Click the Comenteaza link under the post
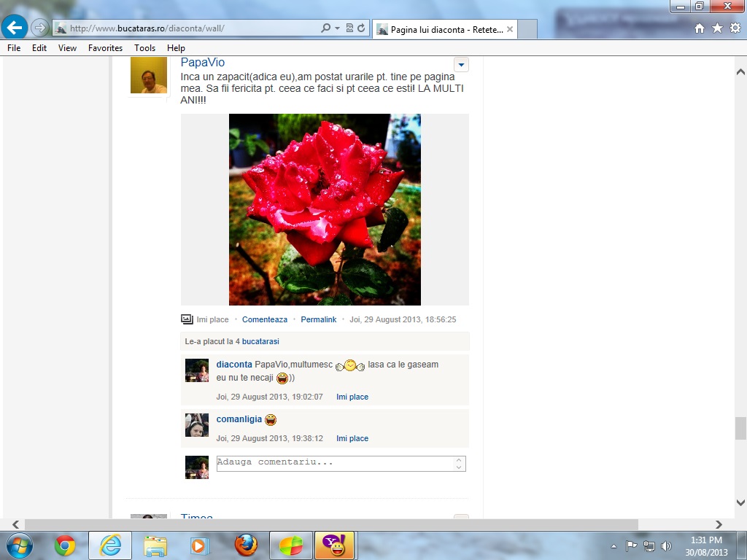Screen dimensions: 747x560 (265, 319)
